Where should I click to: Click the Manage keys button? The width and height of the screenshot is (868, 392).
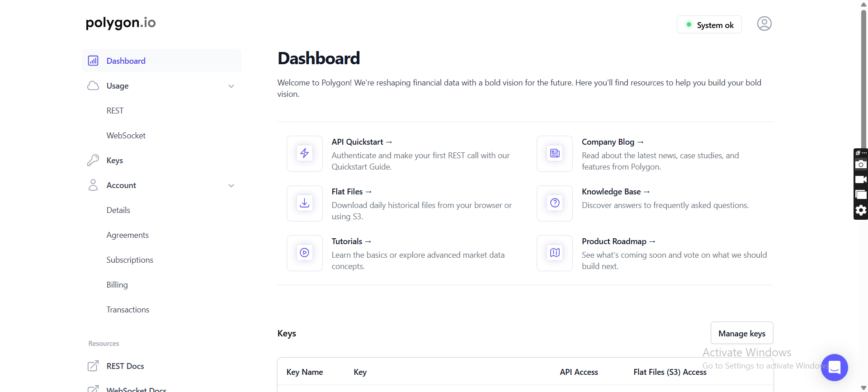[x=742, y=333]
